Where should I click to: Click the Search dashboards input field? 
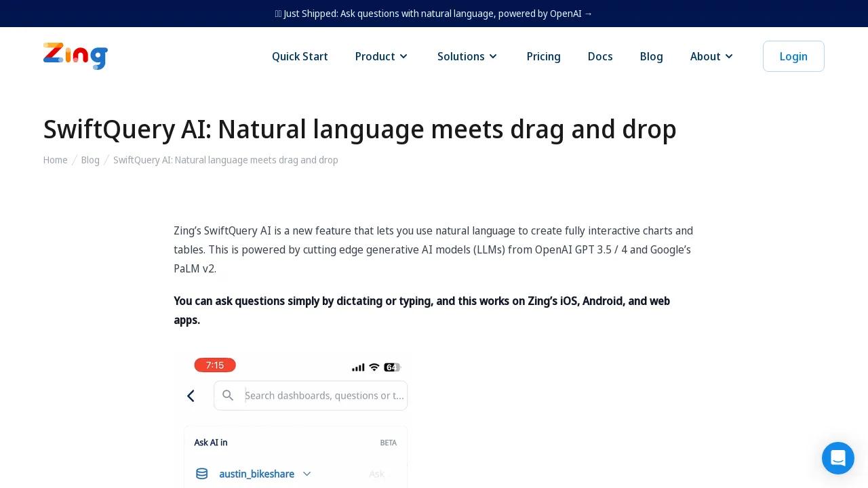(311, 396)
